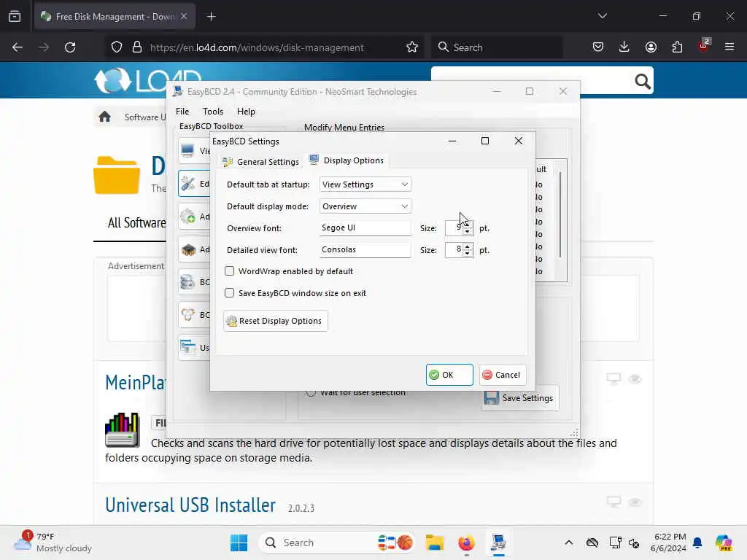Click the BCD Backup/Repair disk icon in Toolbox
The image size is (747, 560).
pos(187,282)
